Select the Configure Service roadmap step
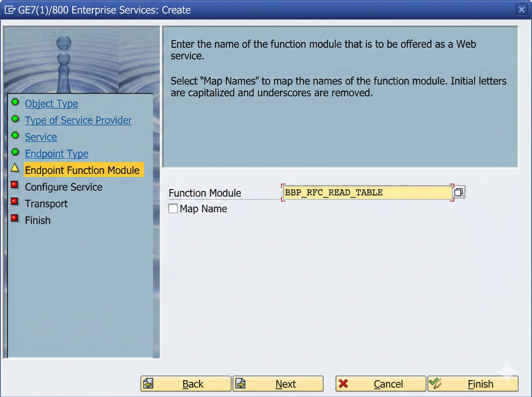 coord(64,187)
